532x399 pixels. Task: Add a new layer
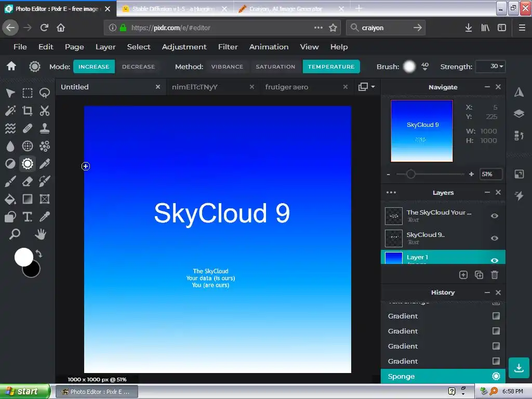click(x=463, y=275)
